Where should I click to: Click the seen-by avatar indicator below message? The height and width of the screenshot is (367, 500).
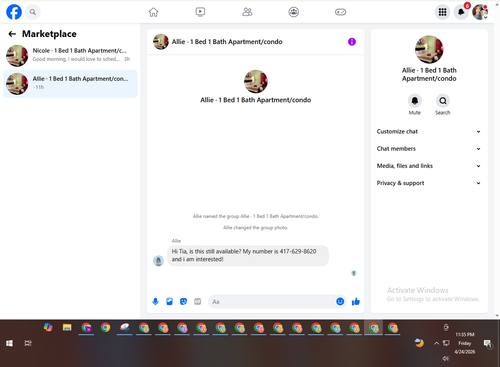[354, 273]
